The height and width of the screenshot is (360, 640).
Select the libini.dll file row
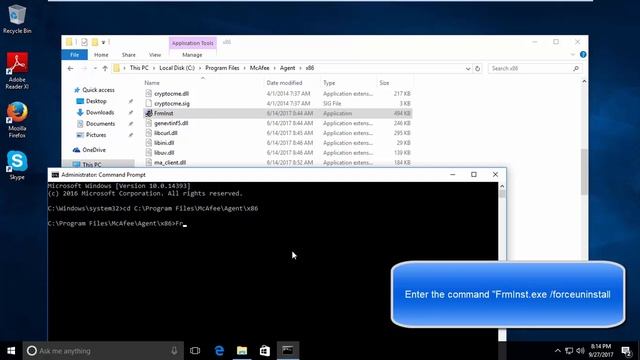[278, 143]
